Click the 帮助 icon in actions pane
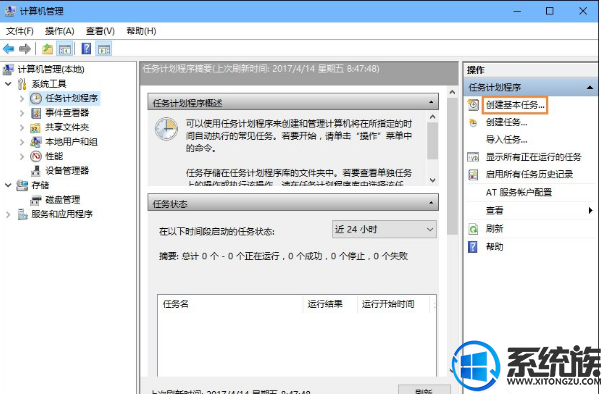Image resolution: width=601 pixels, height=394 pixels. [473, 247]
